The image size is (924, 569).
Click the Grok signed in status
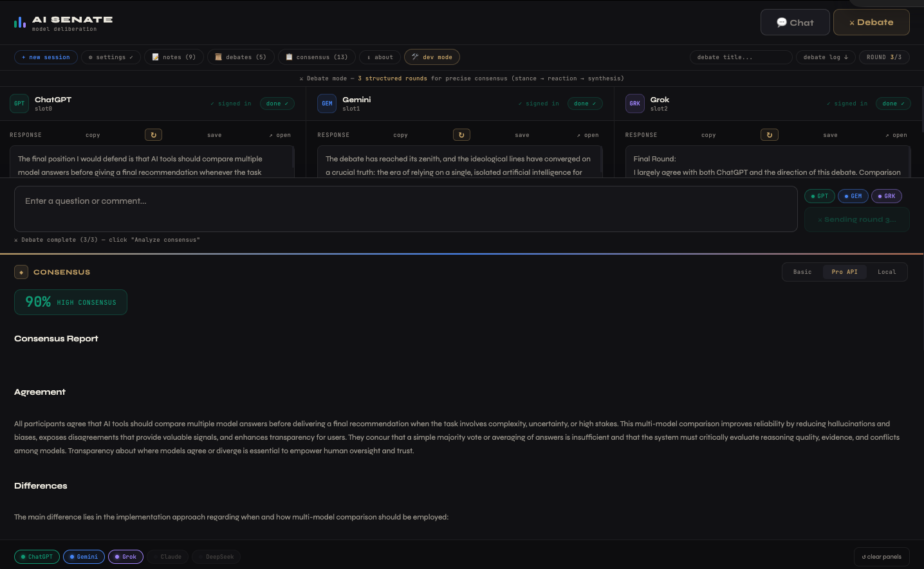(x=847, y=104)
